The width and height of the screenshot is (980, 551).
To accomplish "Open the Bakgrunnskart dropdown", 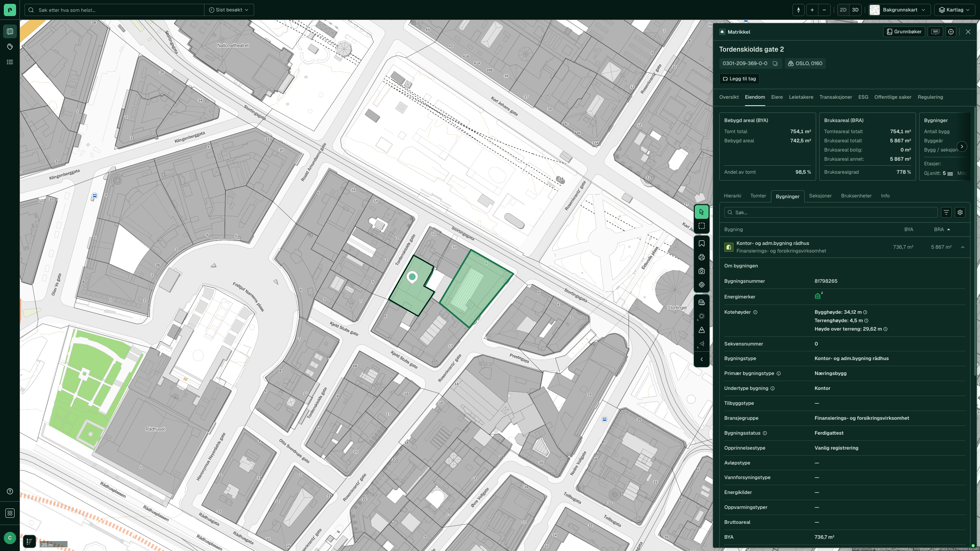I will pos(900,10).
